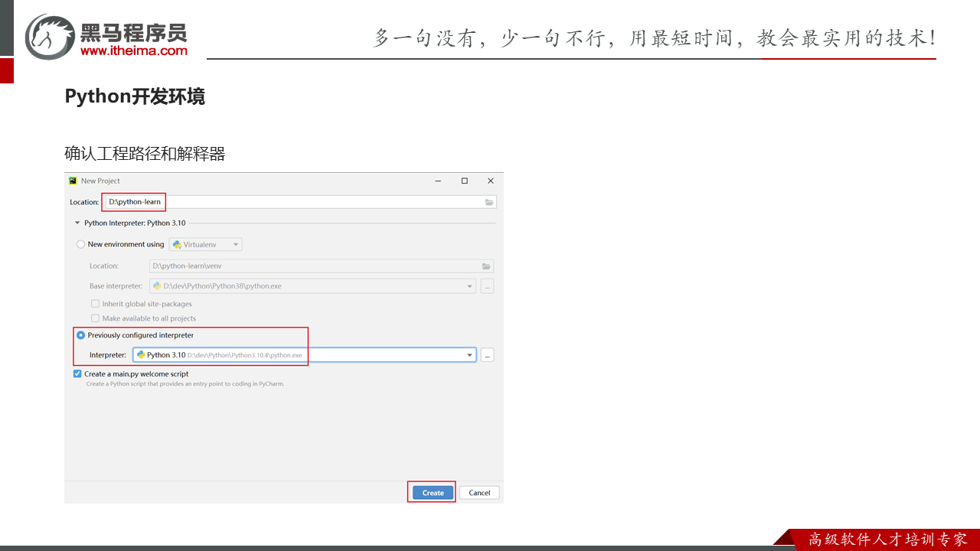
Task: Click the PyCharm icon in New Project title bar
Action: 73,181
